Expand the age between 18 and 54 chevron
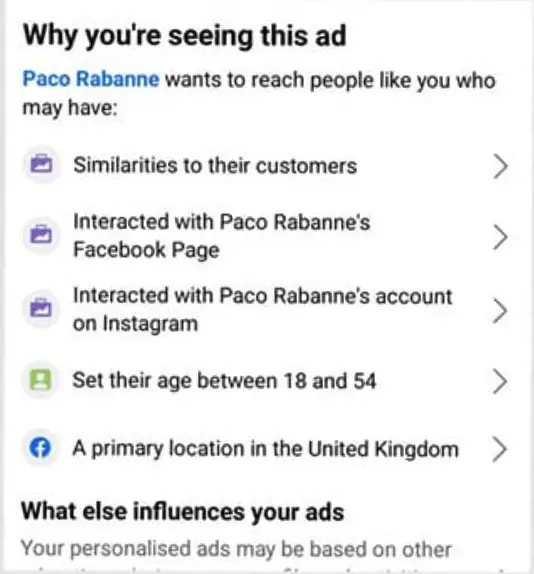 (x=500, y=381)
